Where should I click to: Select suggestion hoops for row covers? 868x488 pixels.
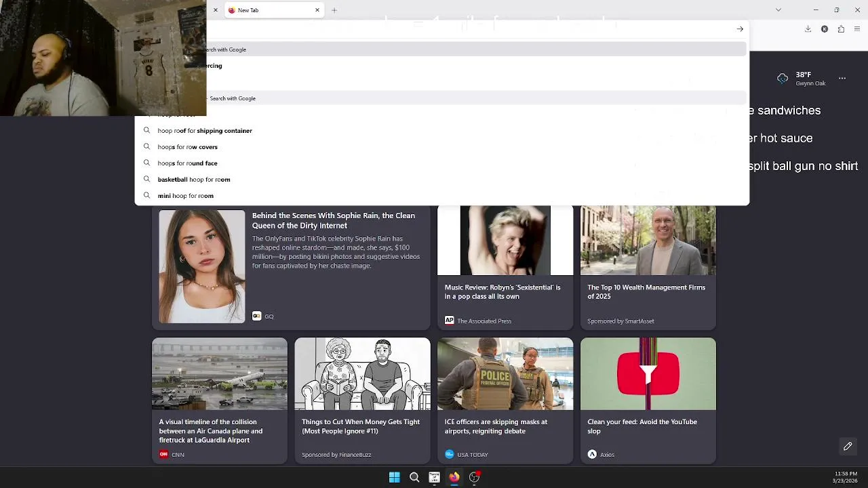pyautogui.click(x=442, y=147)
